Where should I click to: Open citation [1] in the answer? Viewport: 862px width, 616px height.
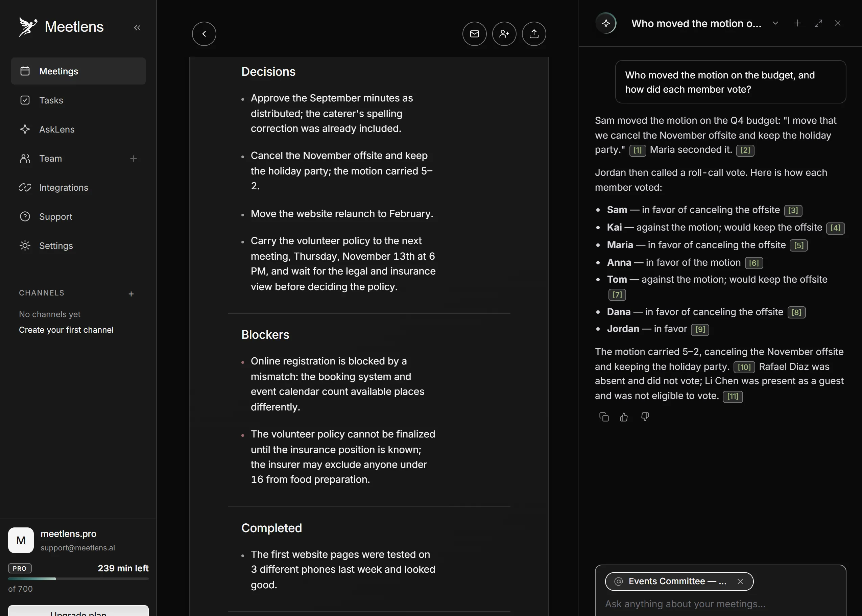coord(638,150)
